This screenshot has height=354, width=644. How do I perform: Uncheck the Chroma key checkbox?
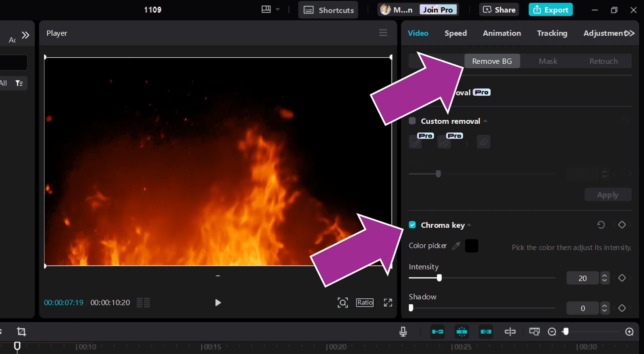point(412,225)
